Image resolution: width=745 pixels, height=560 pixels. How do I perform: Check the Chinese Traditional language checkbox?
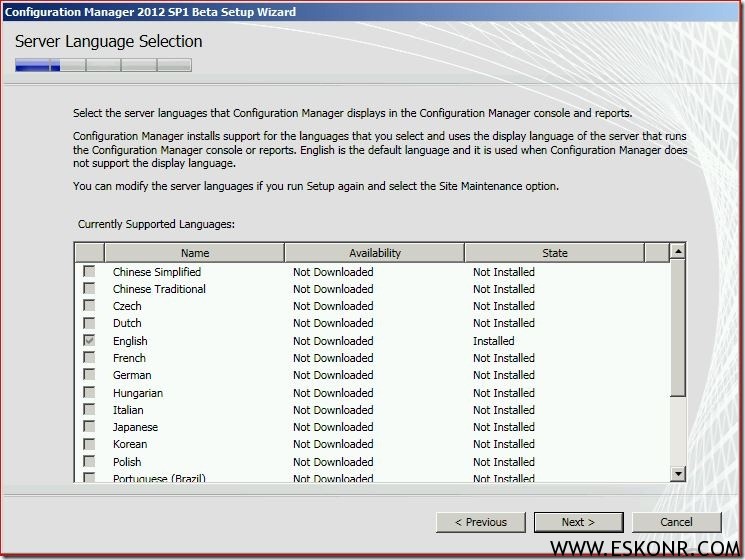click(x=89, y=288)
